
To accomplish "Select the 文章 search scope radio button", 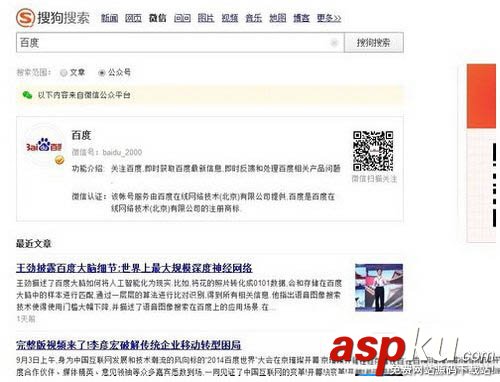I will 63,73.
